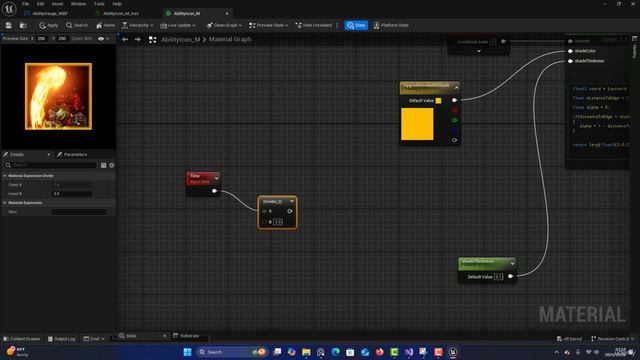Image resolution: width=640 pixels, height=360 pixels.
Task: Click the Material Graph breadcrumb
Action: point(230,39)
